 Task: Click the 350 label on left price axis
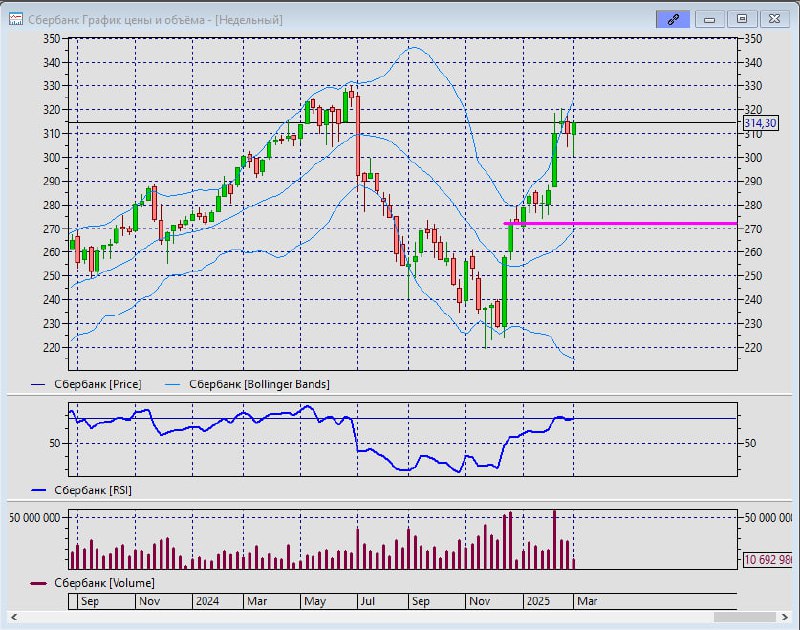(52, 39)
